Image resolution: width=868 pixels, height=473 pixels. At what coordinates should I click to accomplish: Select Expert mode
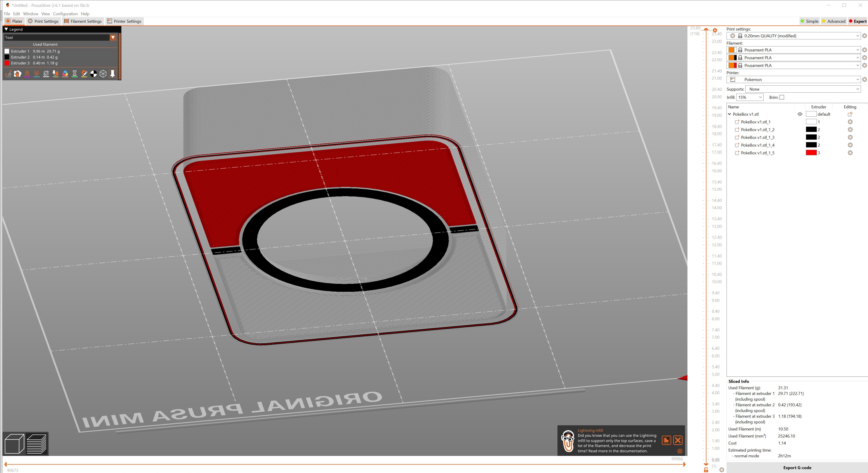[858, 21]
